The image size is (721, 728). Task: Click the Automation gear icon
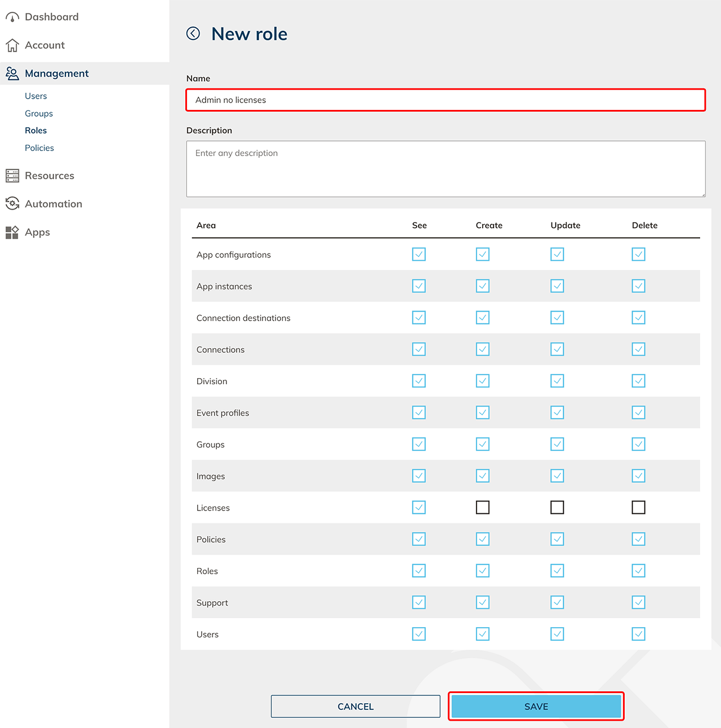[x=12, y=204]
